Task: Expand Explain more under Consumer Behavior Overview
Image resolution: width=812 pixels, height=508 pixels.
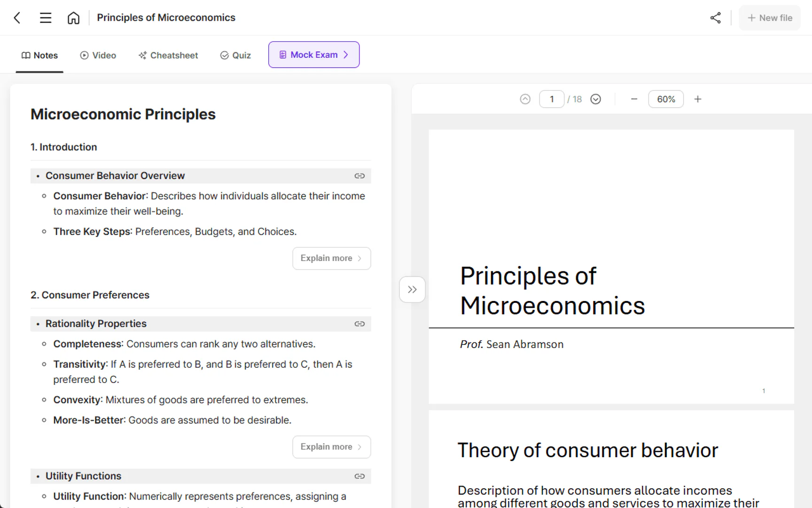Action: [x=331, y=258]
